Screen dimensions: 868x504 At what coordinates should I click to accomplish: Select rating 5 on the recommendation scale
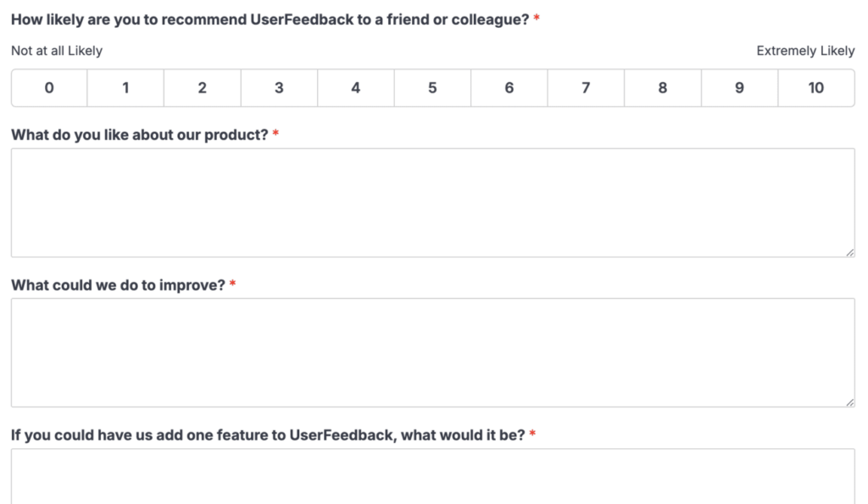(x=432, y=87)
